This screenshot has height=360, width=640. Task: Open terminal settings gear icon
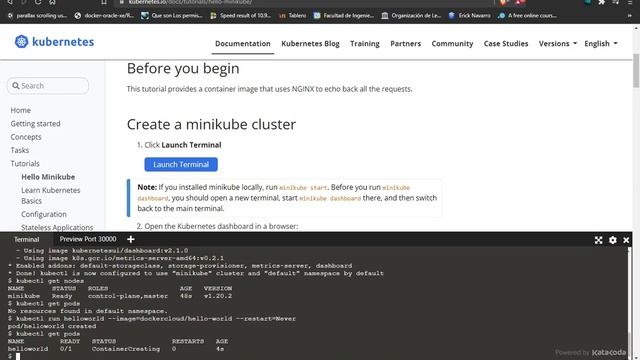click(x=613, y=240)
